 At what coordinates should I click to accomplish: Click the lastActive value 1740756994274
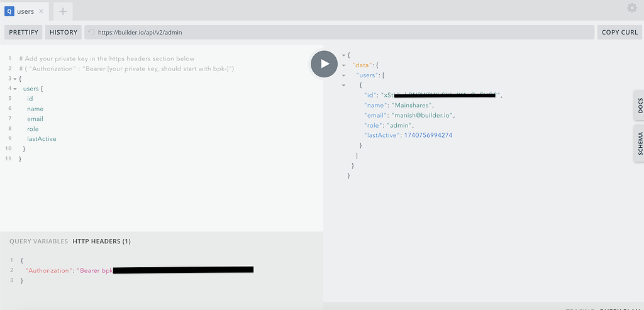point(428,135)
